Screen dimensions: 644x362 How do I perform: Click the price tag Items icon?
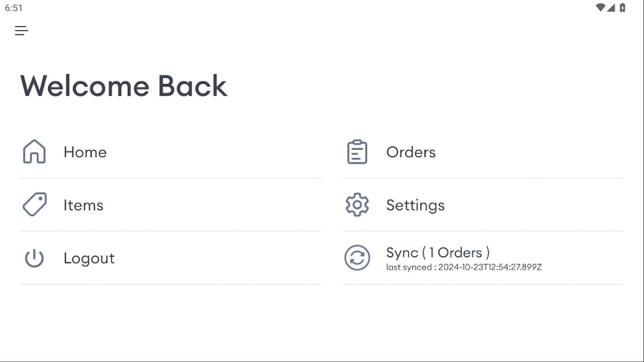34,205
